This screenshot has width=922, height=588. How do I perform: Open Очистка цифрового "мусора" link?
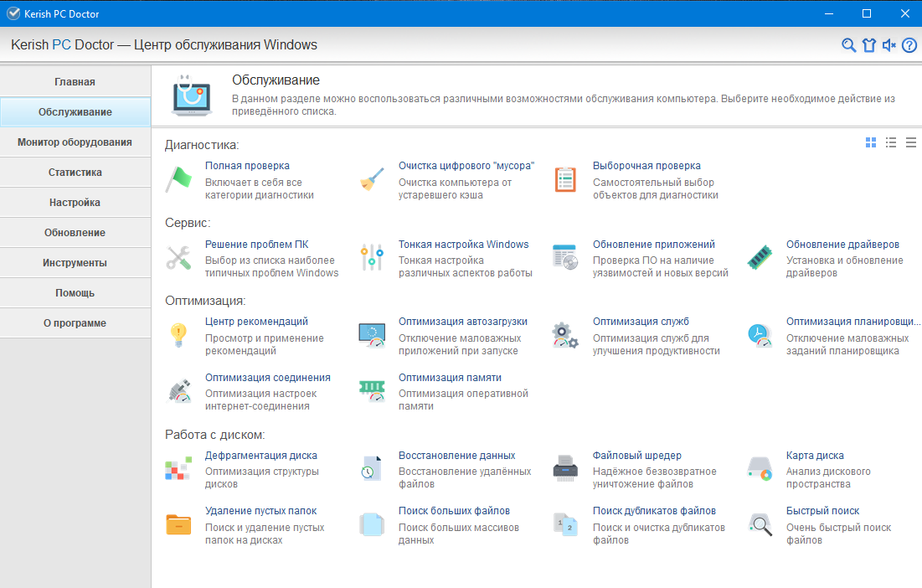(466, 166)
